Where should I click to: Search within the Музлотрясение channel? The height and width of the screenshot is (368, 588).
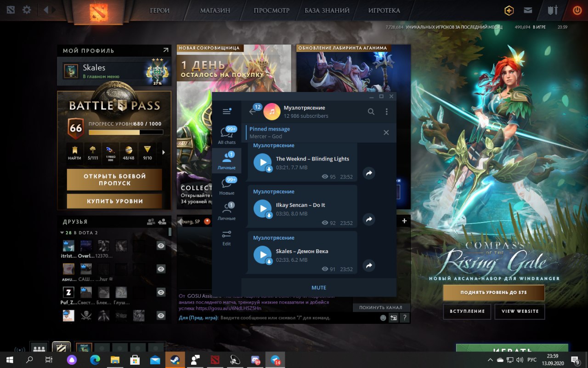click(371, 111)
